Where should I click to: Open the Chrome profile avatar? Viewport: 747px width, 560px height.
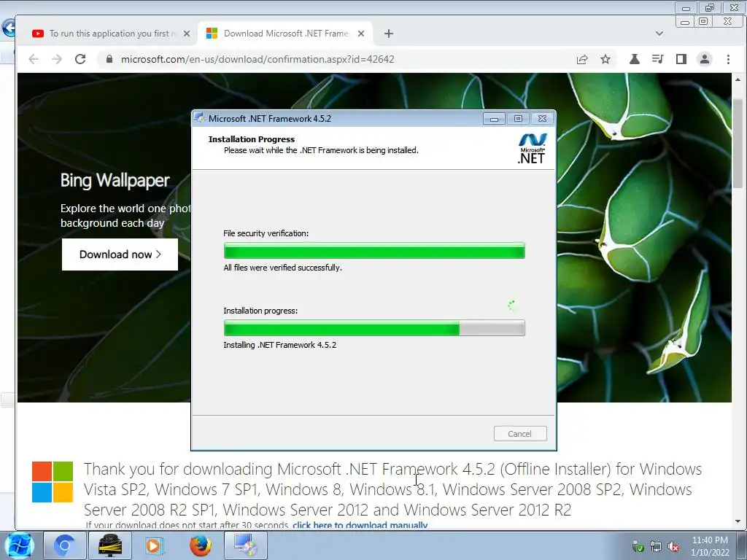coord(705,59)
